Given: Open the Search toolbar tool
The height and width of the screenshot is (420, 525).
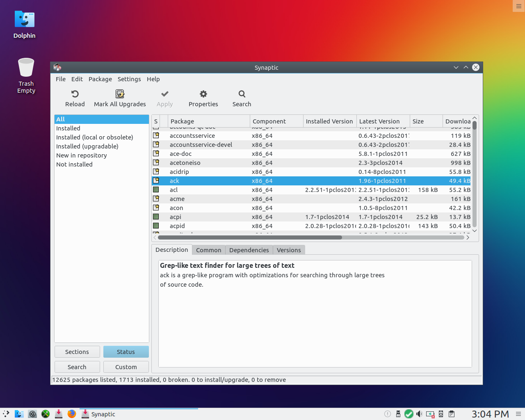Looking at the screenshot, I should pos(242,98).
